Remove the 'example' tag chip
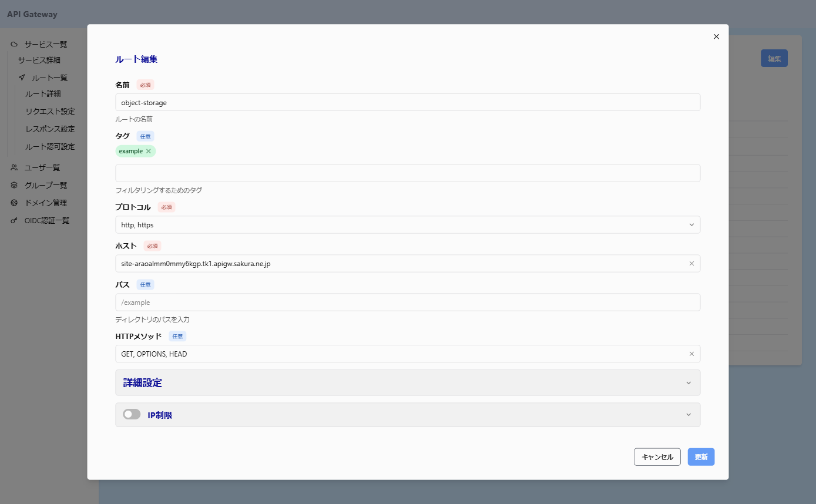This screenshot has height=504, width=816. (149, 152)
